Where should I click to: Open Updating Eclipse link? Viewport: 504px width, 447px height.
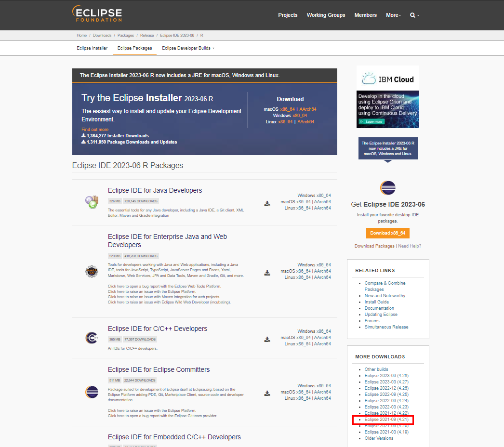point(381,315)
